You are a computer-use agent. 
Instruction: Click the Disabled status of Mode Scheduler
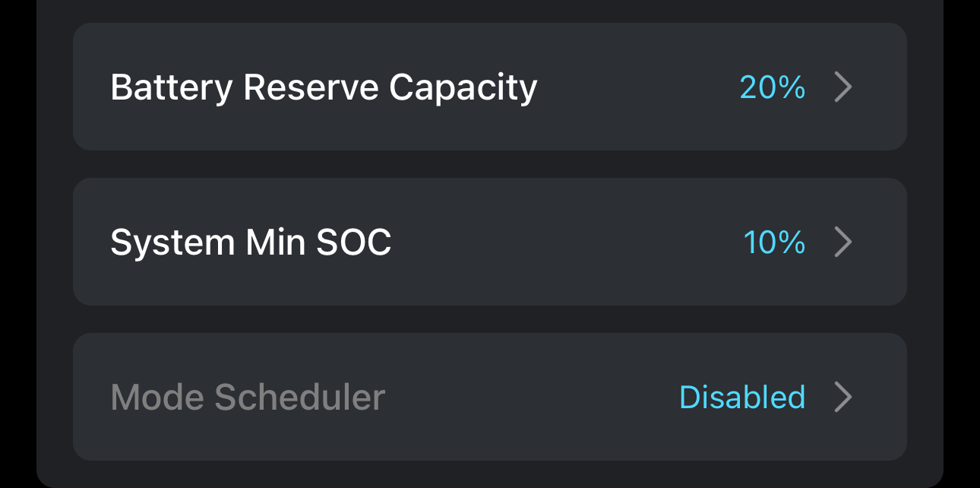click(741, 398)
